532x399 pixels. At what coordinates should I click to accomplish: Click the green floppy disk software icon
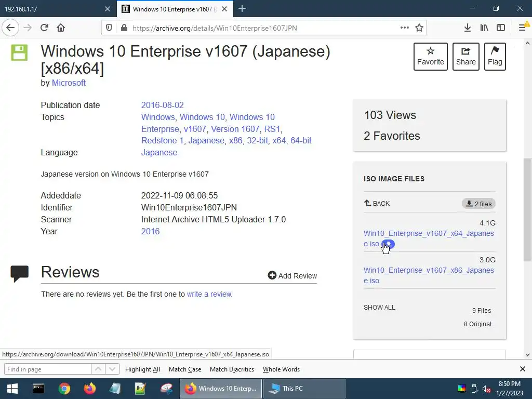coord(19,52)
